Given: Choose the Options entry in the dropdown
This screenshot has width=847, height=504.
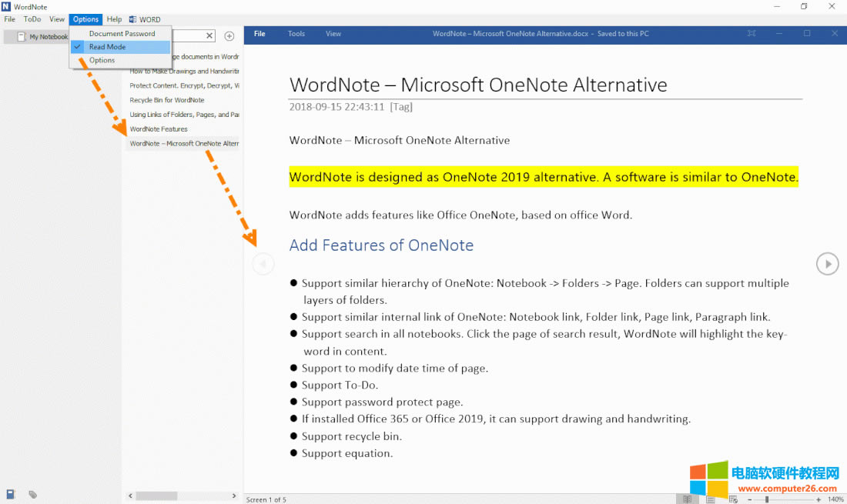Looking at the screenshot, I should (102, 60).
